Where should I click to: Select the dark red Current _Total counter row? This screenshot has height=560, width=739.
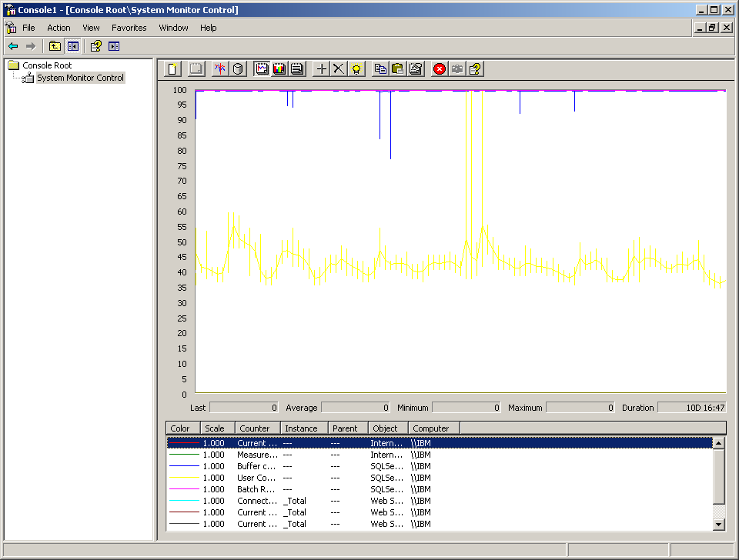[x=440, y=512]
